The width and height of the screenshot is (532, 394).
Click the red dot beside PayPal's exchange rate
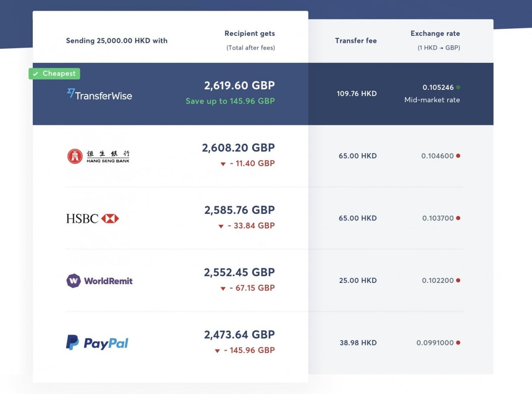click(x=458, y=342)
